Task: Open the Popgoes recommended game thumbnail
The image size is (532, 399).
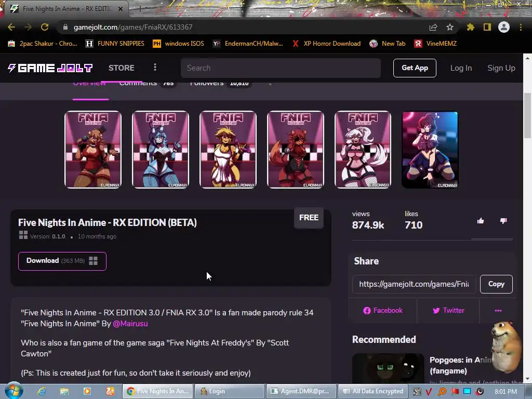Action: tap(388, 368)
